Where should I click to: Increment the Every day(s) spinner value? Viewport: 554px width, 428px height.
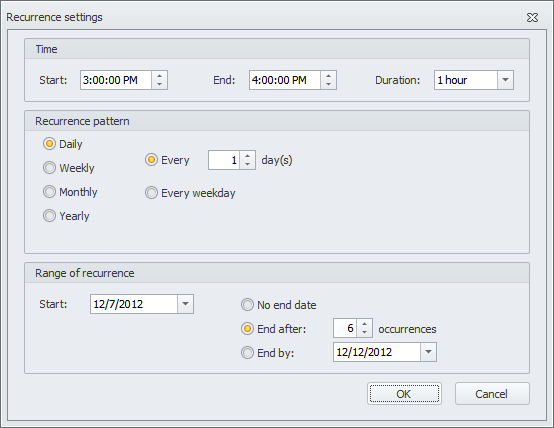tap(247, 156)
